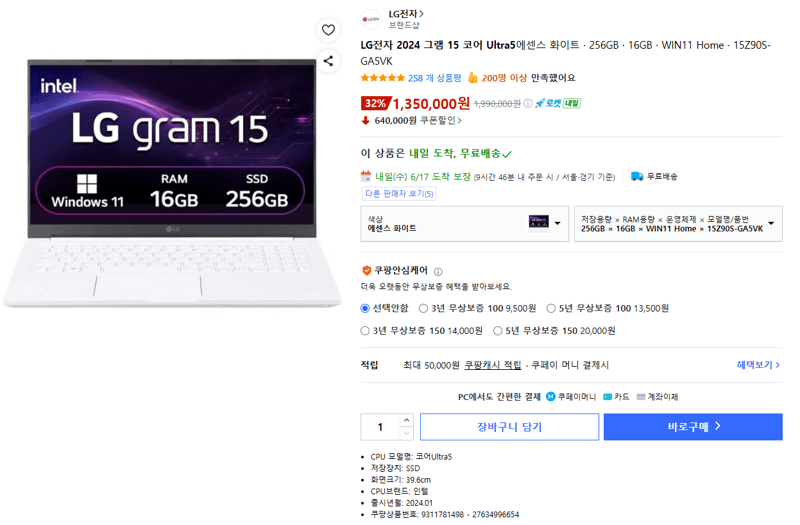Click the 바로구매 button
This screenshot has width=800, height=525.
click(x=693, y=427)
